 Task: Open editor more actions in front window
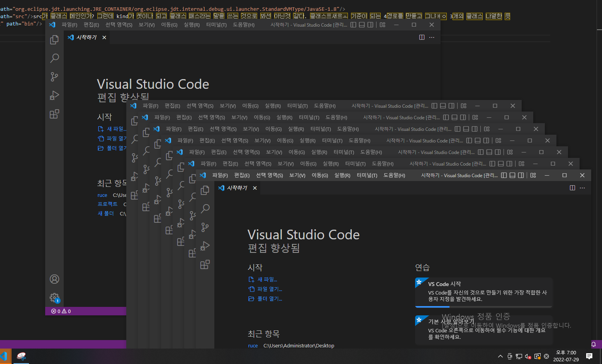(x=582, y=188)
